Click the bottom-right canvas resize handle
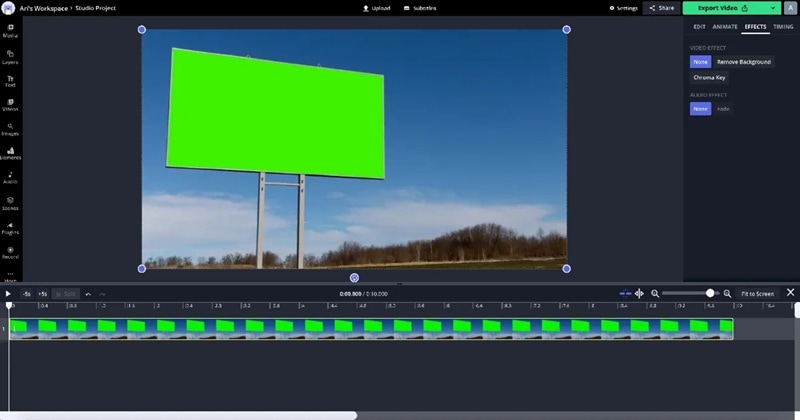 (566, 269)
